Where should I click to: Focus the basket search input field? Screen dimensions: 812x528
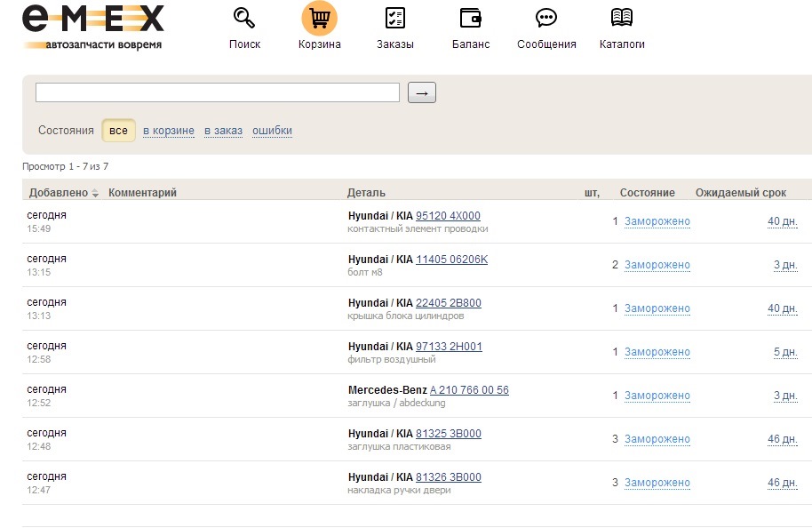pyautogui.click(x=218, y=92)
